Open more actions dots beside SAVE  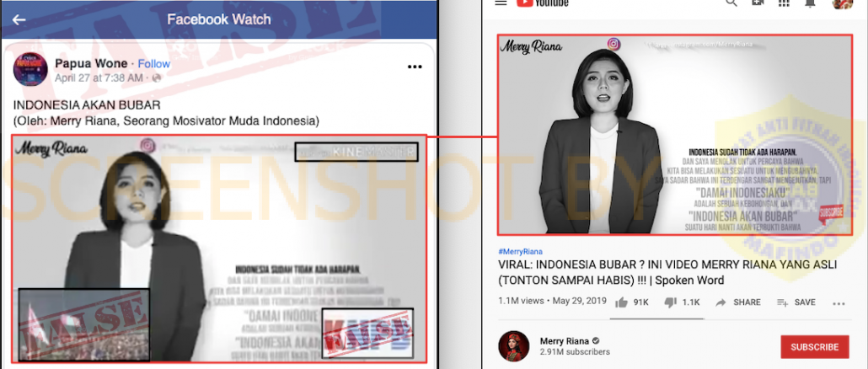pyautogui.click(x=839, y=303)
